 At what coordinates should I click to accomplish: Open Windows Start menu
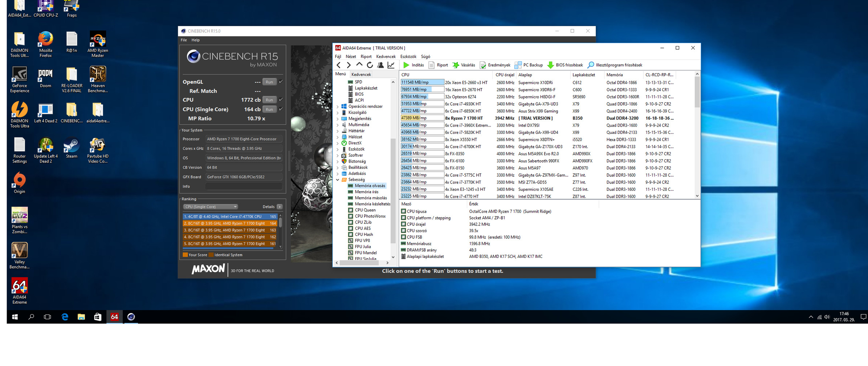tap(15, 317)
